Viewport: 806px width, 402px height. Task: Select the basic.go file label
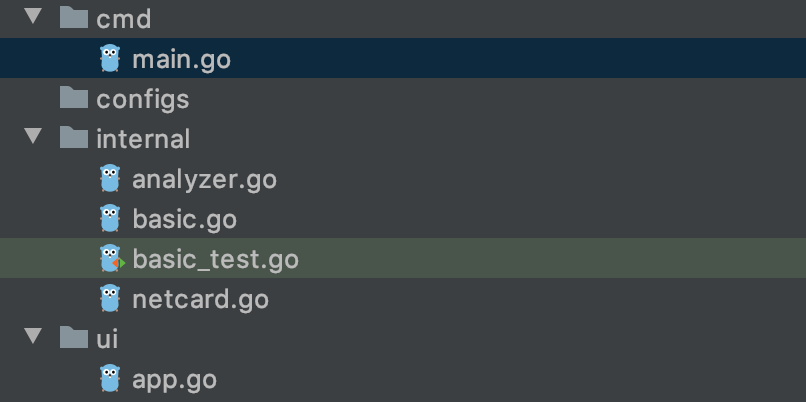[184, 220]
